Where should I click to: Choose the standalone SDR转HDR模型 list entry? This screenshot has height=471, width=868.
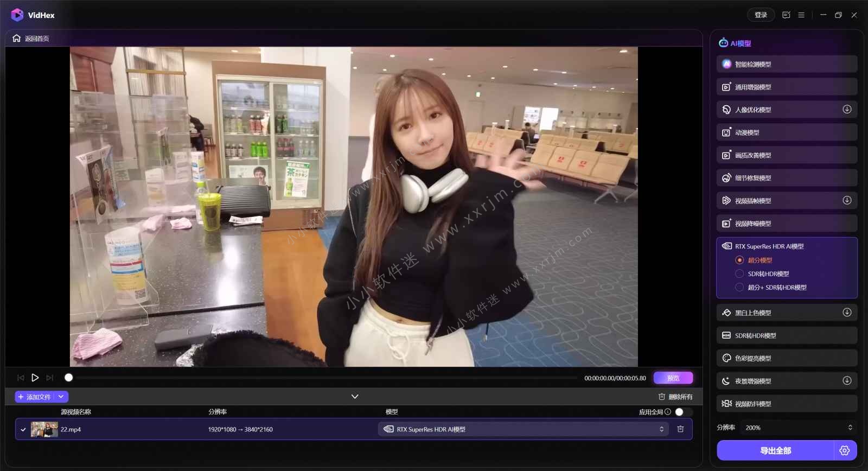tap(787, 335)
